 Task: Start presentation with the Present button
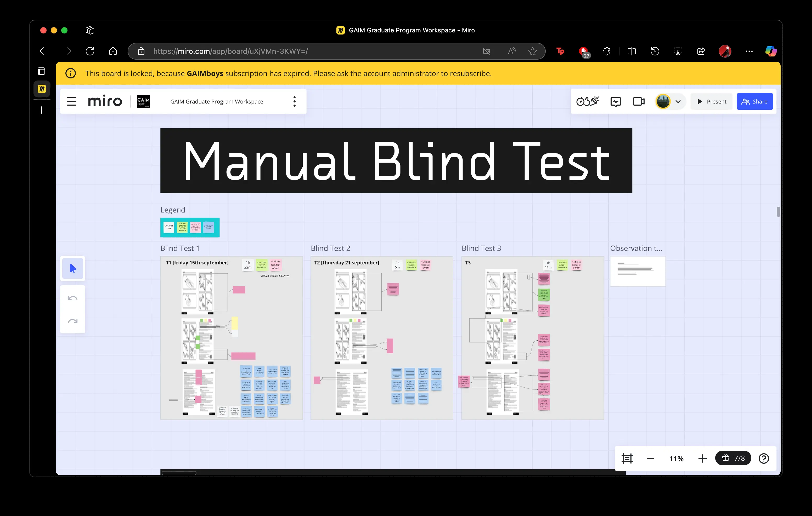(712, 101)
